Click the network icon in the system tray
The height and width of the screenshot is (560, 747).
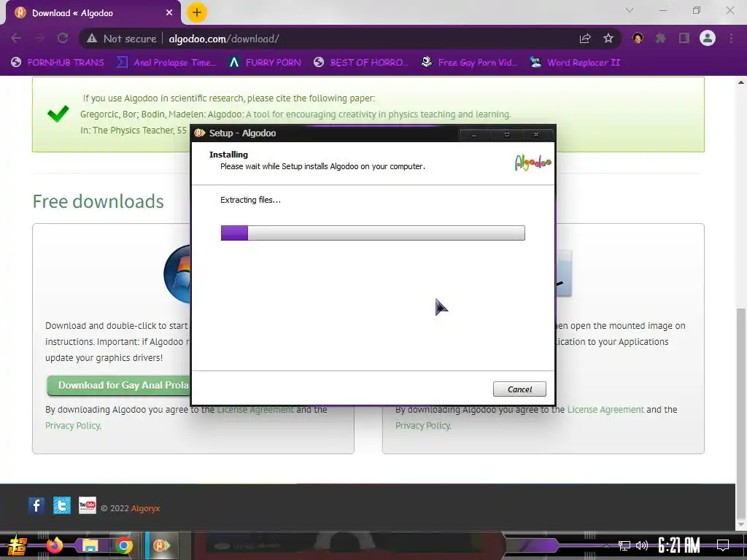[x=624, y=545]
